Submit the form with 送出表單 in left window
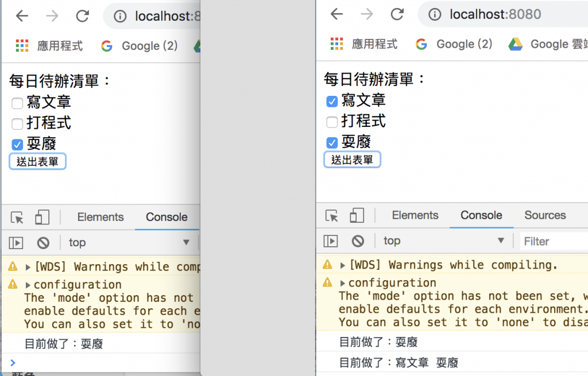The height and width of the screenshot is (376, 588). [x=37, y=161]
